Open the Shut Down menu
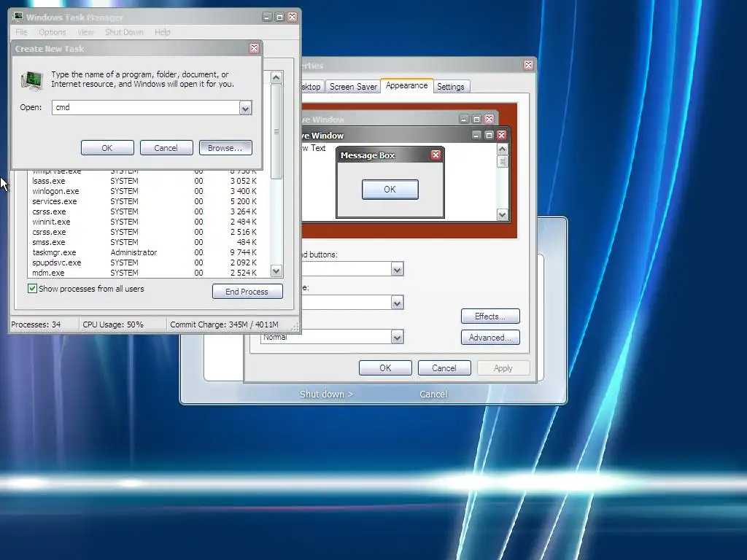The height and width of the screenshot is (560, 747). point(124,32)
